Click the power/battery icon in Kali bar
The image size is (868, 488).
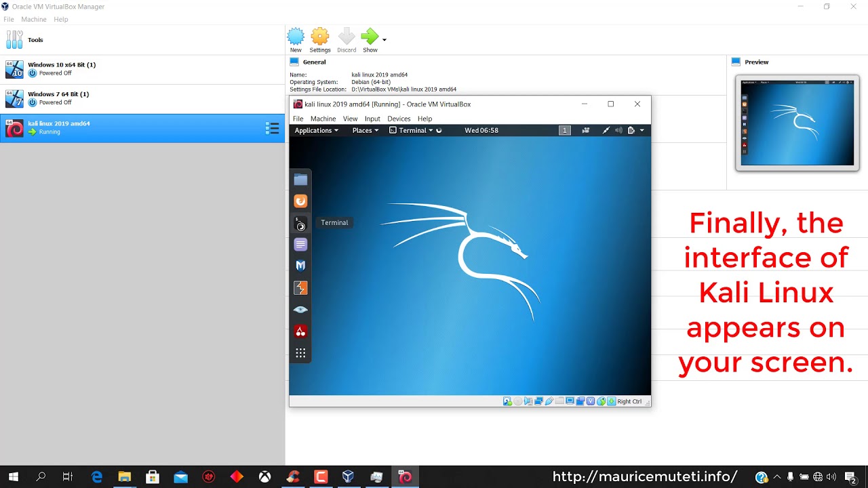[631, 130]
